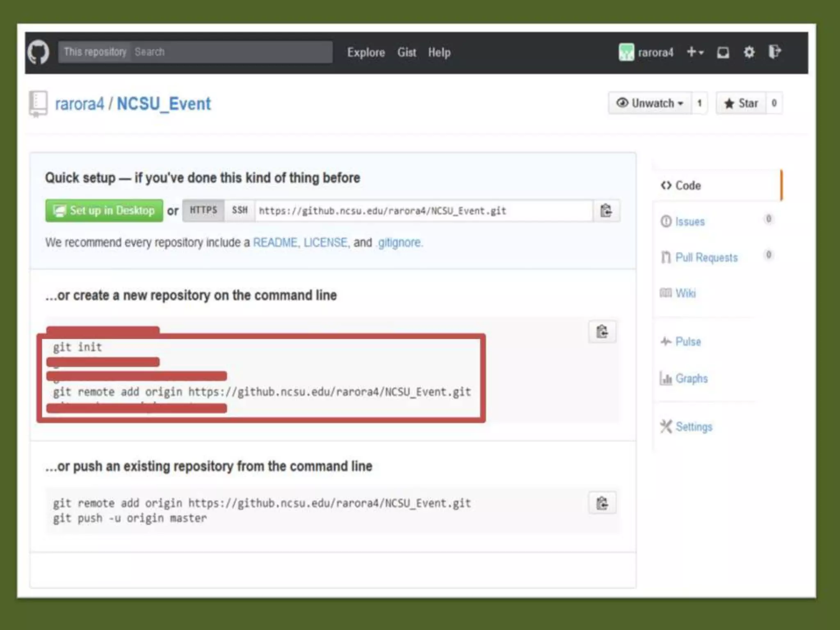Expand the Unwatch dropdown

click(x=650, y=103)
